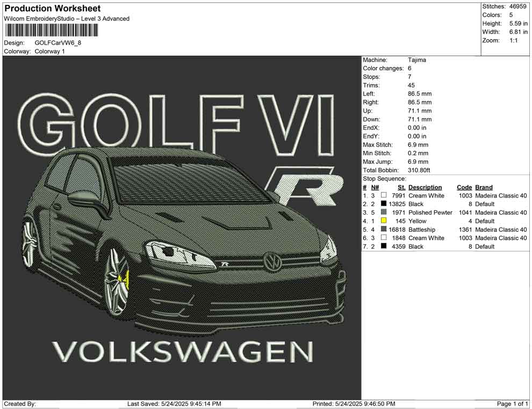
Task: Click the Page 1 of 1 footer label
Action: [x=513, y=404]
